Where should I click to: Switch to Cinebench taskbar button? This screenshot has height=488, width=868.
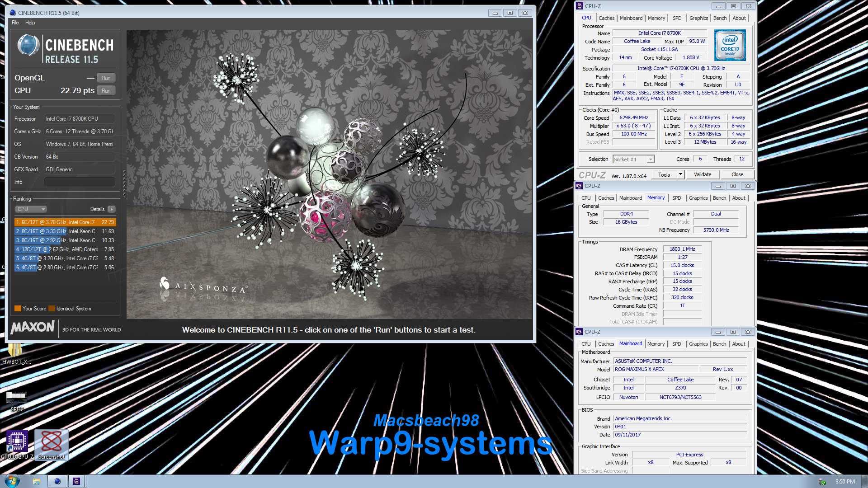click(x=57, y=481)
